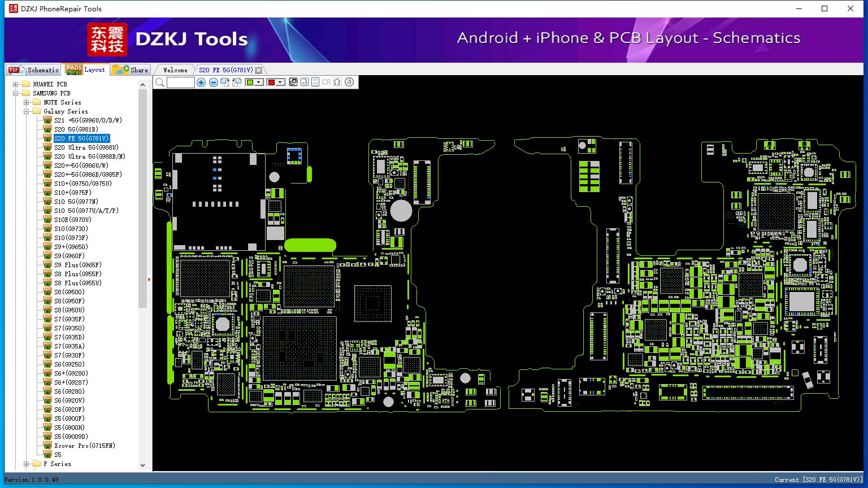Viewport: 868px width, 488px height.
Task: Click the red color swatch
Action: coord(271,82)
